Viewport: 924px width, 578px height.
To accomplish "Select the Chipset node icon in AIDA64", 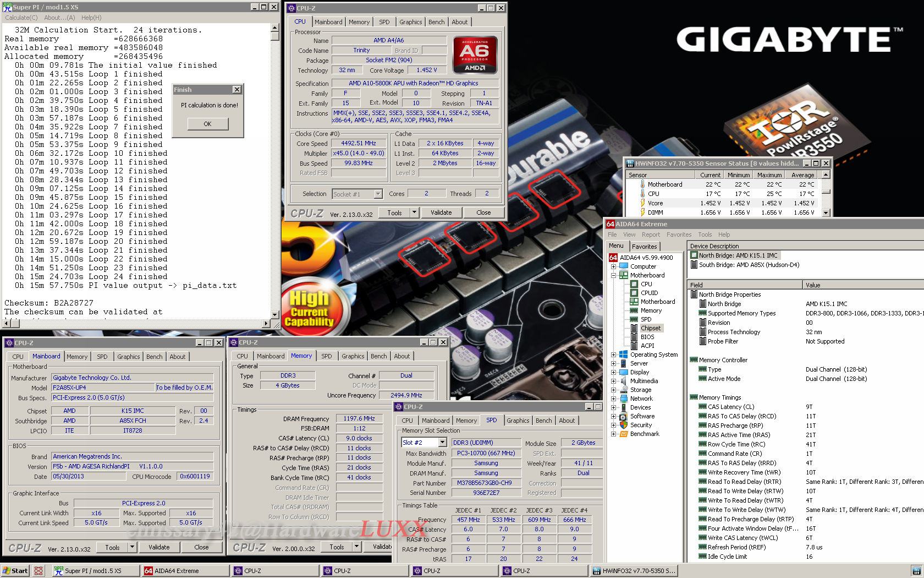I will 634,328.
